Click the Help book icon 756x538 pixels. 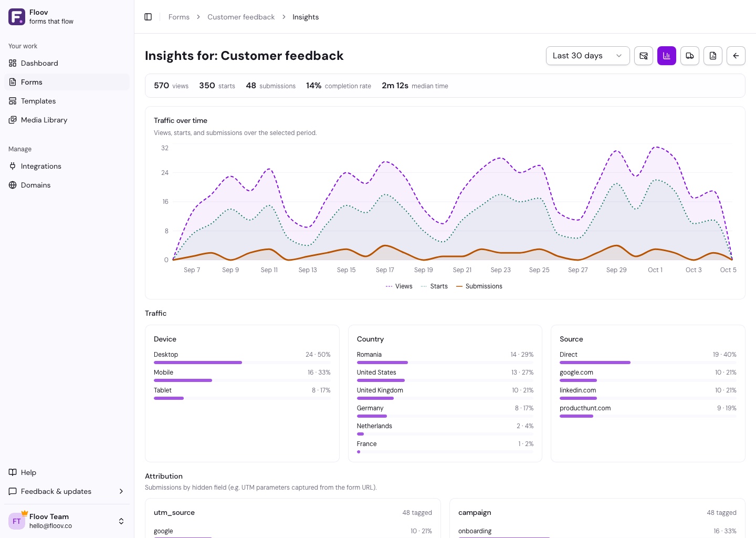[x=13, y=472]
